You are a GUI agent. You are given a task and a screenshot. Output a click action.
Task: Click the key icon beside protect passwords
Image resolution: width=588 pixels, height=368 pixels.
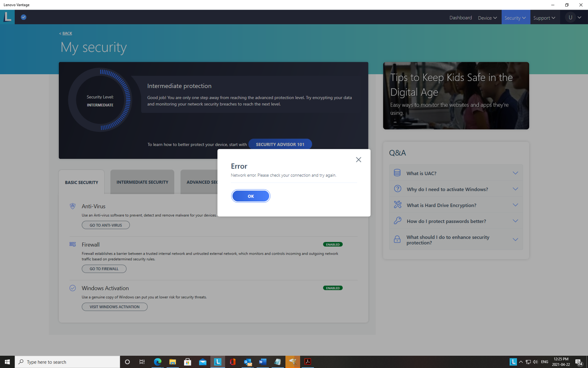pyautogui.click(x=398, y=221)
